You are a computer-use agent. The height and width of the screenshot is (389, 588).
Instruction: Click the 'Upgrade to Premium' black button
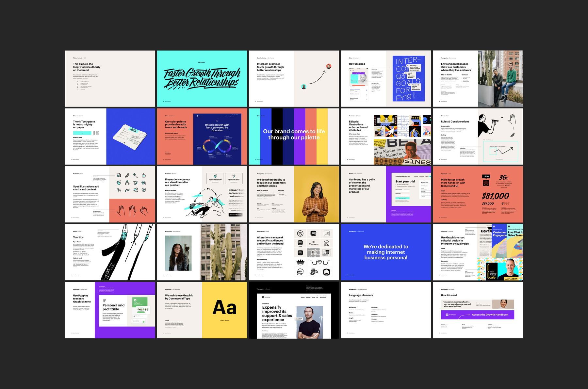click(x=236, y=215)
